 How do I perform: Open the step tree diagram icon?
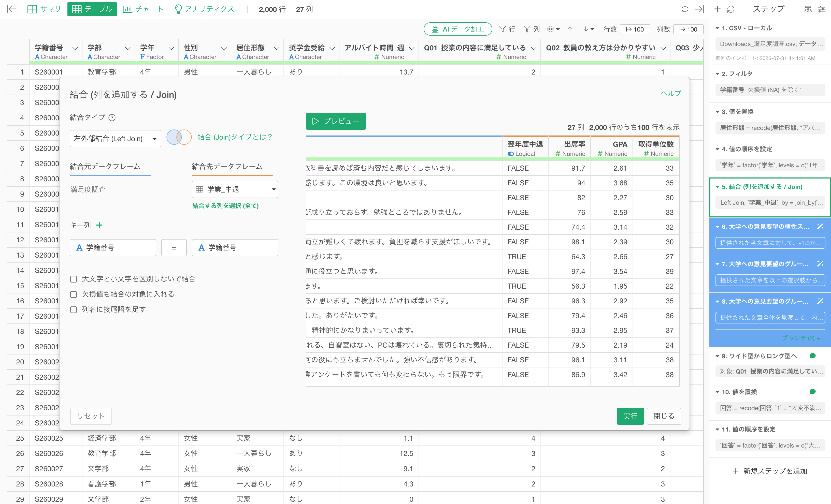coord(808,9)
